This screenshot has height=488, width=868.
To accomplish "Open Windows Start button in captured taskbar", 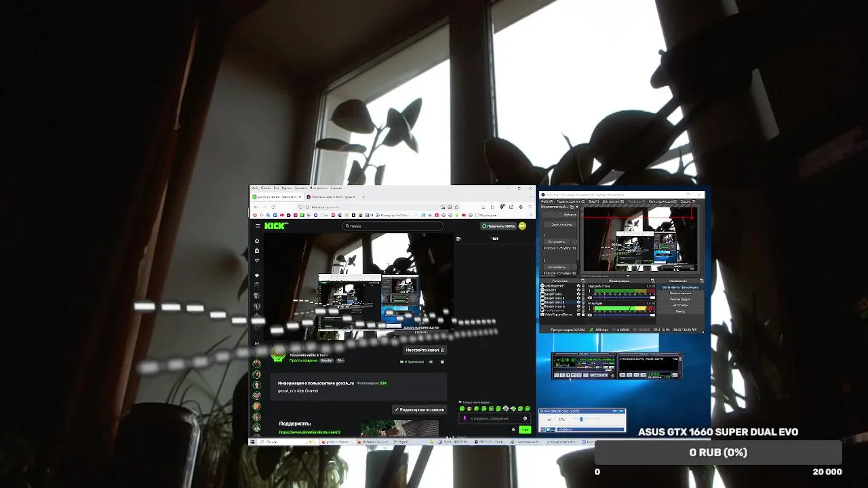I will coord(252,442).
